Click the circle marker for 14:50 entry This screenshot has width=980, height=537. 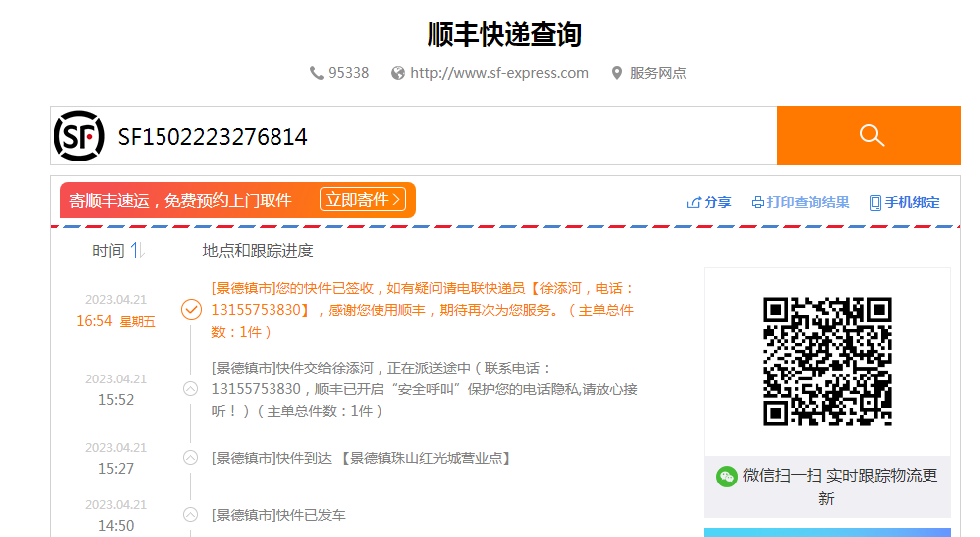tap(190, 515)
